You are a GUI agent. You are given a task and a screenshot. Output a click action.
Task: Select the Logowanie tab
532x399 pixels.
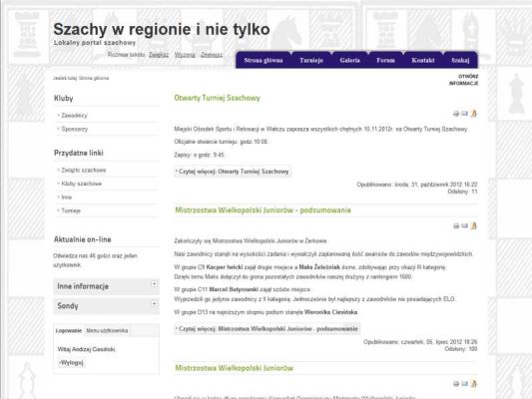point(69,330)
